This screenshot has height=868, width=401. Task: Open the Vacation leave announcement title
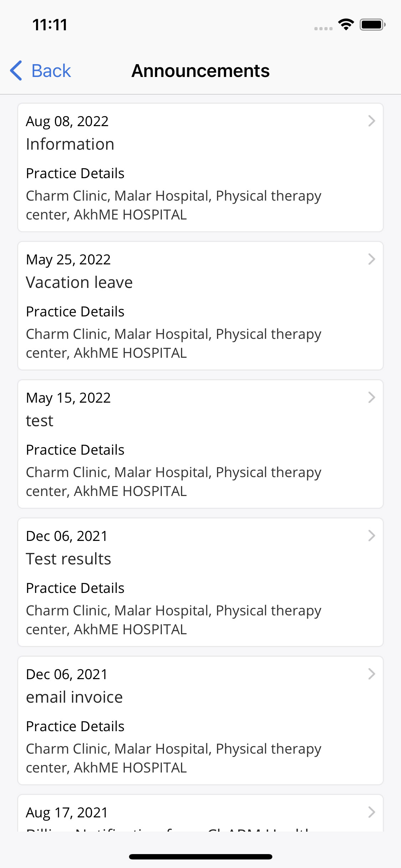(79, 283)
